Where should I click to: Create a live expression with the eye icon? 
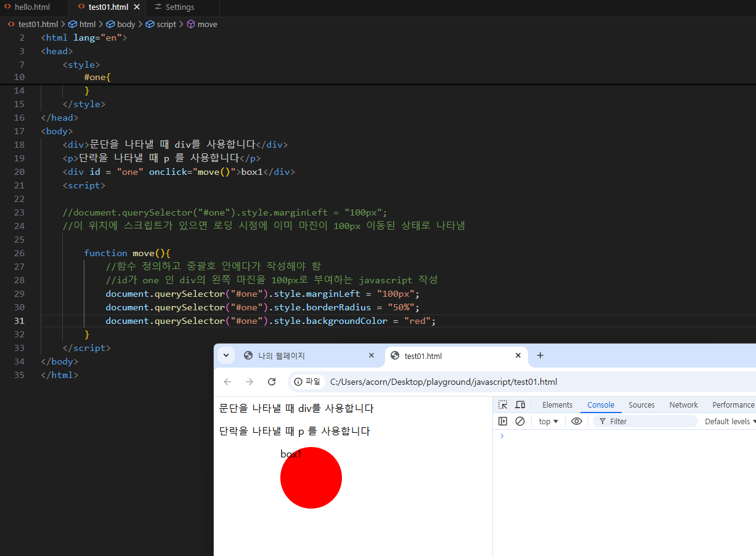click(x=577, y=421)
